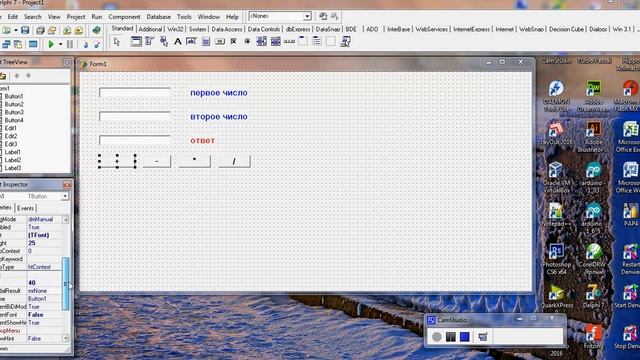Click the Set debug desktop icon

(335, 16)
